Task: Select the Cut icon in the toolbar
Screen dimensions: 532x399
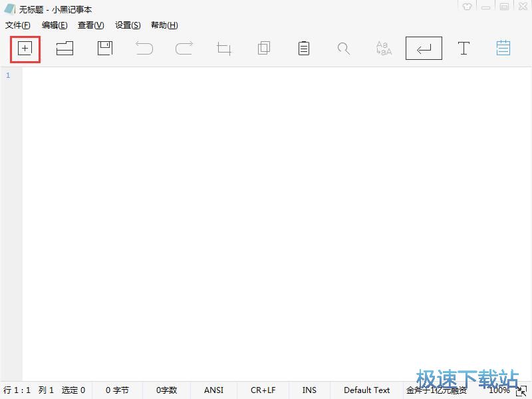Action: click(x=224, y=49)
